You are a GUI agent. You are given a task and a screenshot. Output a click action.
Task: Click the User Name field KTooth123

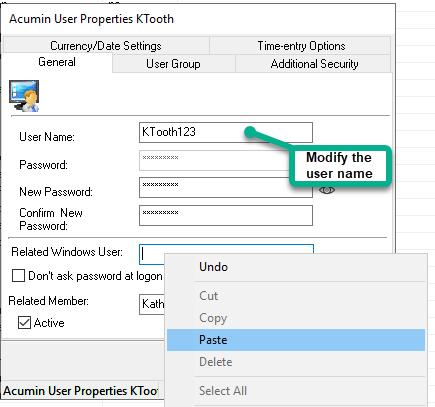[x=226, y=132]
